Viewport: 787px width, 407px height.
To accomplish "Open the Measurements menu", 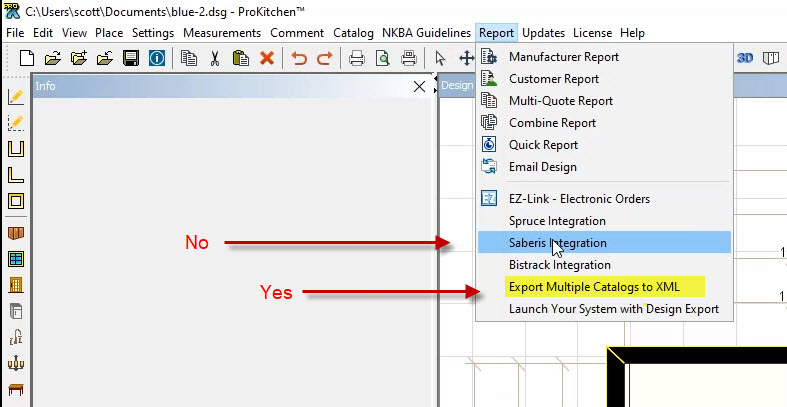I will point(222,33).
